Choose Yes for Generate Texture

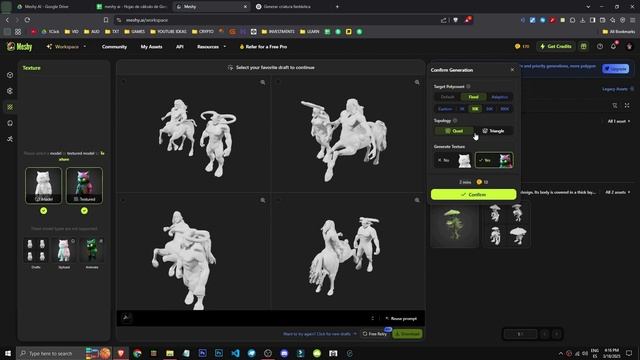(x=494, y=160)
